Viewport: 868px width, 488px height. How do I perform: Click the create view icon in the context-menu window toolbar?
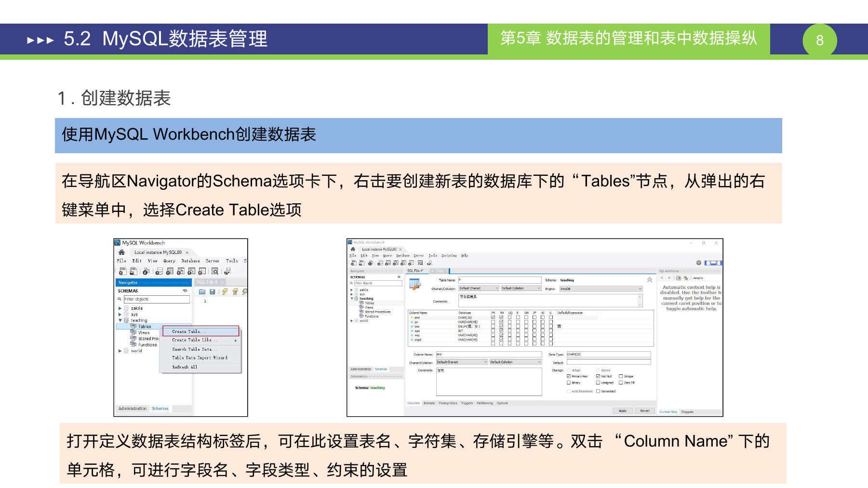(181, 271)
